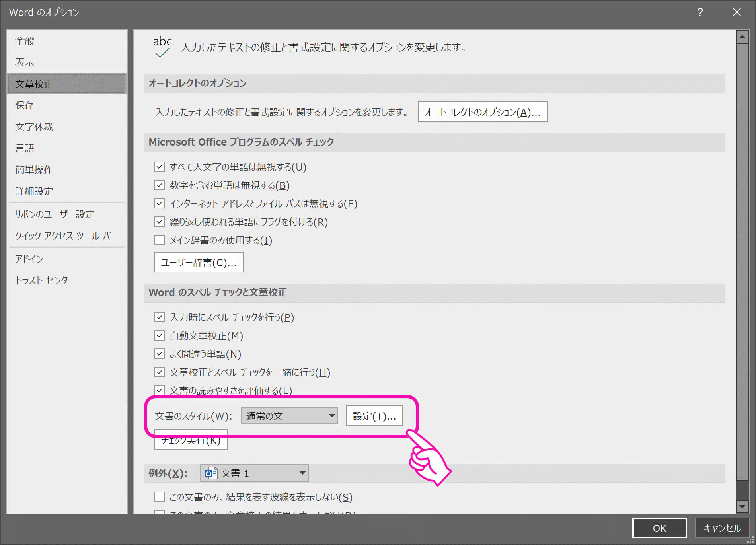Toggle 繰り返し使われる単語にフラグを付ける checkbox
Screen dimensions: 756x545
click(x=160, y=222)
